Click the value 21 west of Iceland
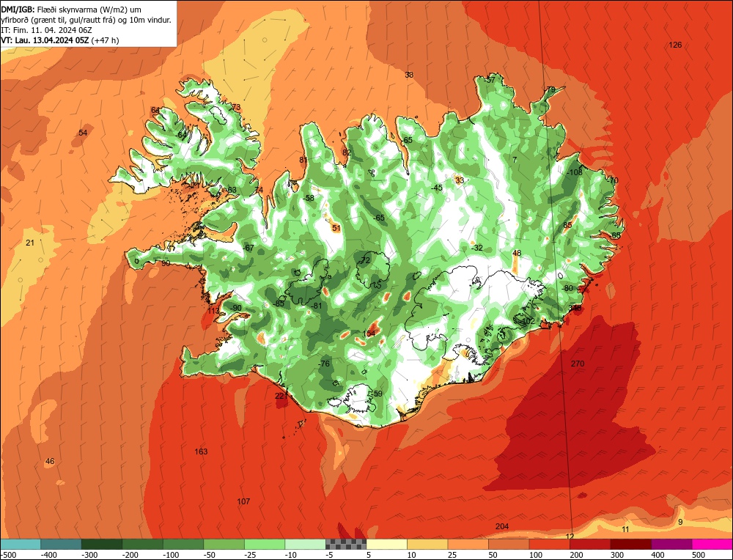The image size is (733, 560). point(30,242)
